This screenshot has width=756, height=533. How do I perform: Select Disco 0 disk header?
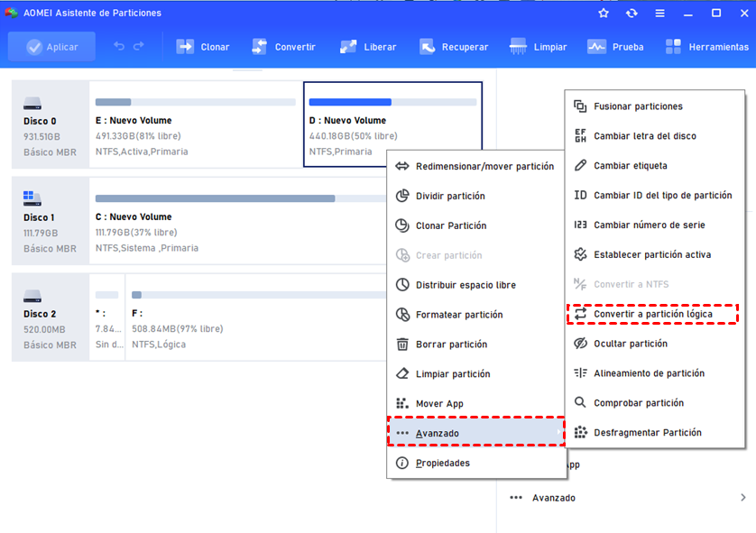tap(51, 124)
